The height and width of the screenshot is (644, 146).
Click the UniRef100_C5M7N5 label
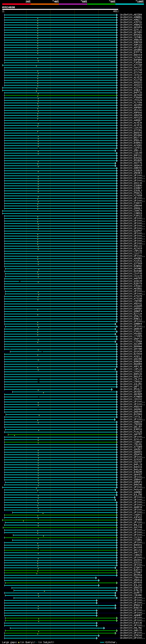131,301
